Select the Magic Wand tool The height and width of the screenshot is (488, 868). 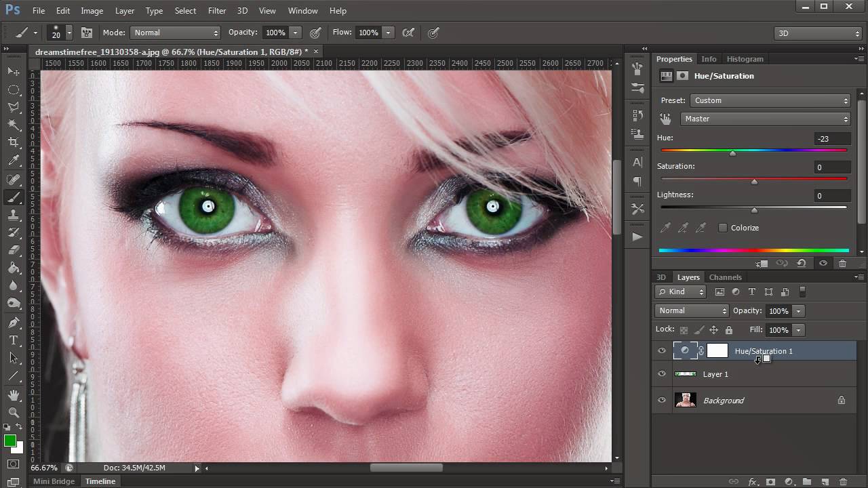(14, 125)
